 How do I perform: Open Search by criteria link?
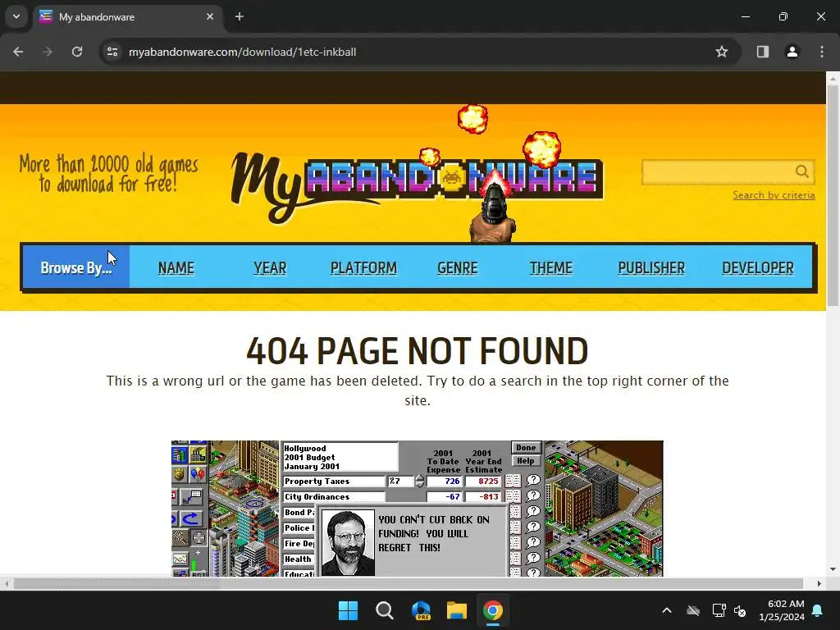click(x=774, y=195)
